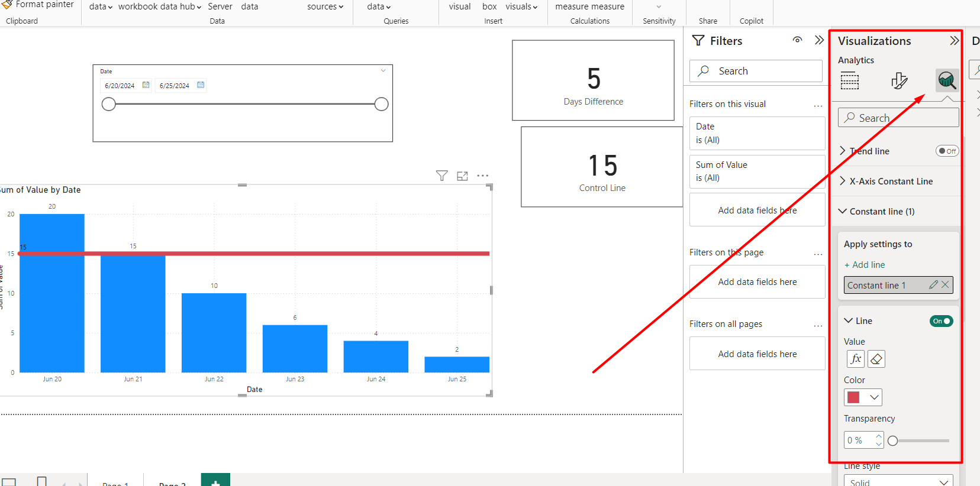
Task: Click the Add line link
Action: pos(865,265)
